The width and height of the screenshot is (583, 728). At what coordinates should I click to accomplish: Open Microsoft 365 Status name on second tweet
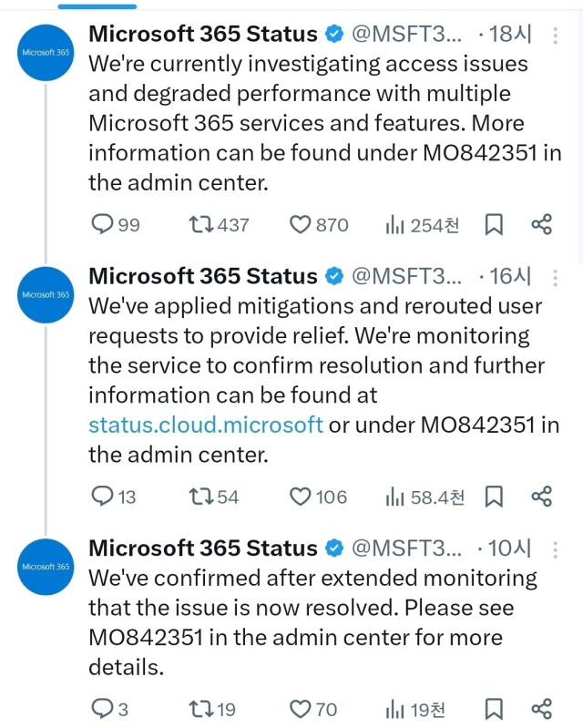(202, 276)
